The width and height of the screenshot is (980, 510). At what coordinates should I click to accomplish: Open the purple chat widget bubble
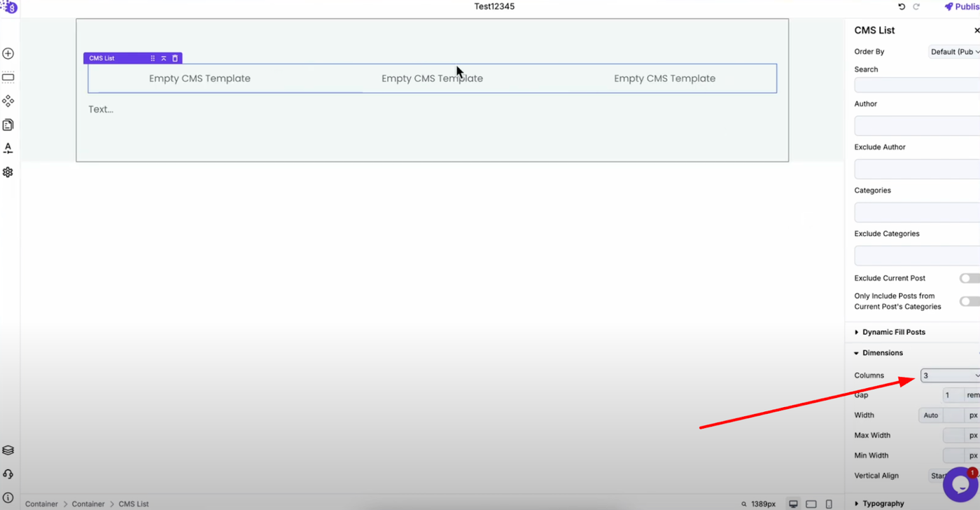click(x=960, y=485)
